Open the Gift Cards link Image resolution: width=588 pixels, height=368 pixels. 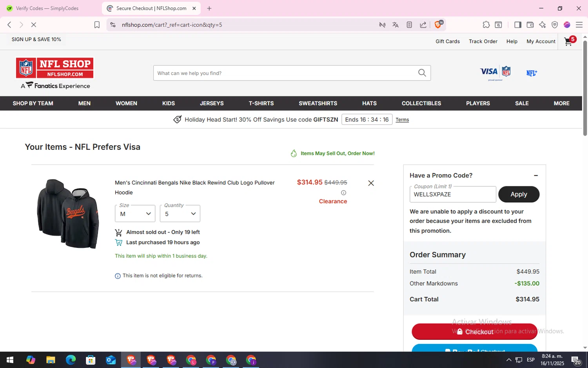448,41
